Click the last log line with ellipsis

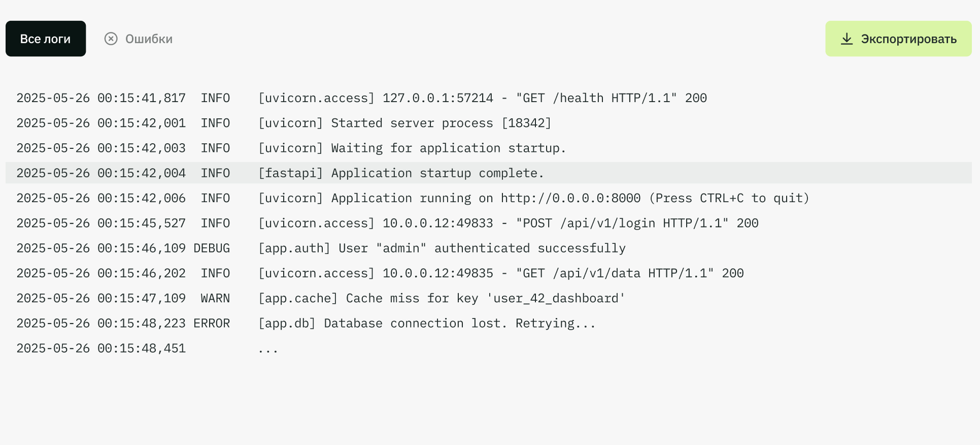pyautogui.click(x=489, y=348)
